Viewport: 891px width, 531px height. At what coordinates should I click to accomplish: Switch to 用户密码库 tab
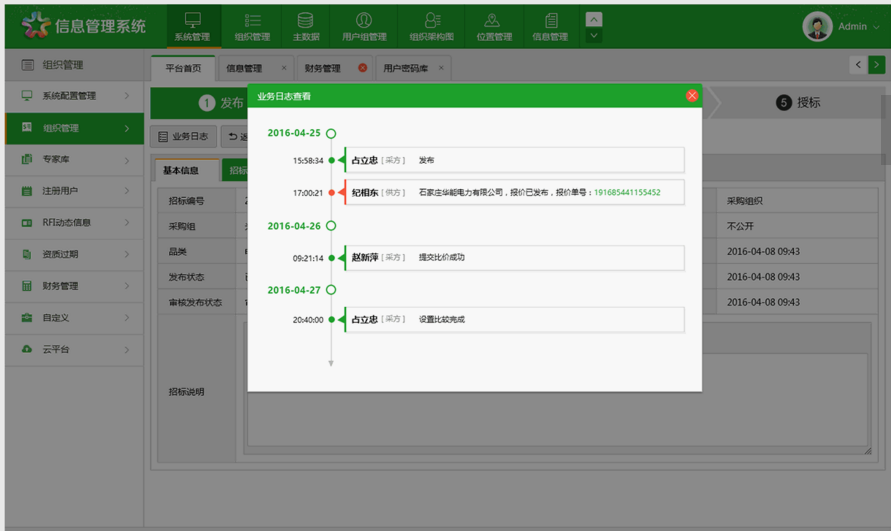(405, 68)
